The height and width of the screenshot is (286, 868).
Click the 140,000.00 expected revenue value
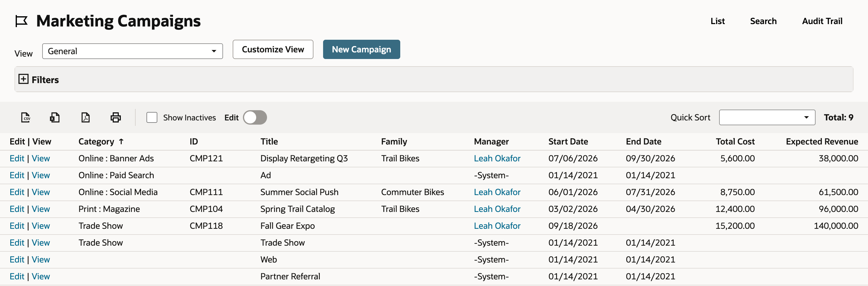click(836, 226)
